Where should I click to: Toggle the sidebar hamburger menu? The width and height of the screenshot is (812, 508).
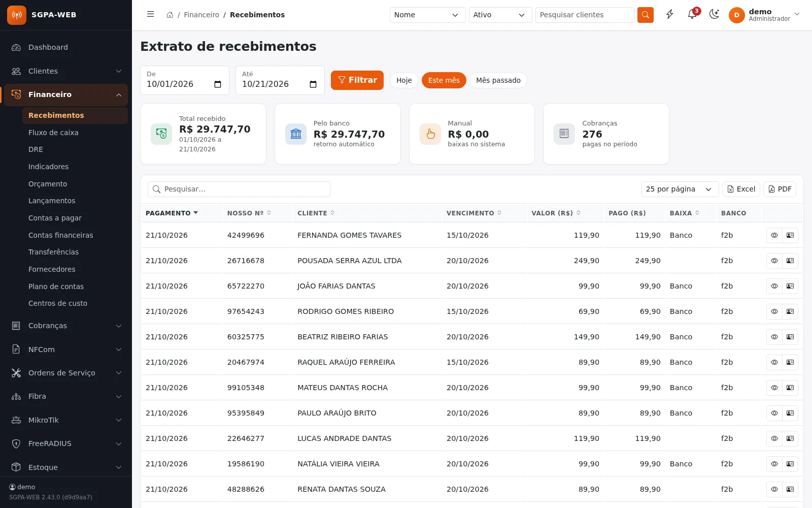[x=150, y=14]
